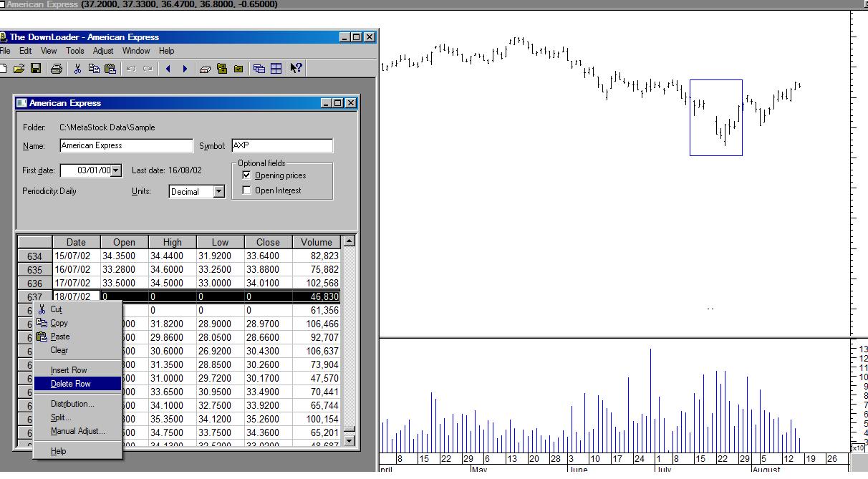Click the folder with checkmark icon

pos(238,69)
